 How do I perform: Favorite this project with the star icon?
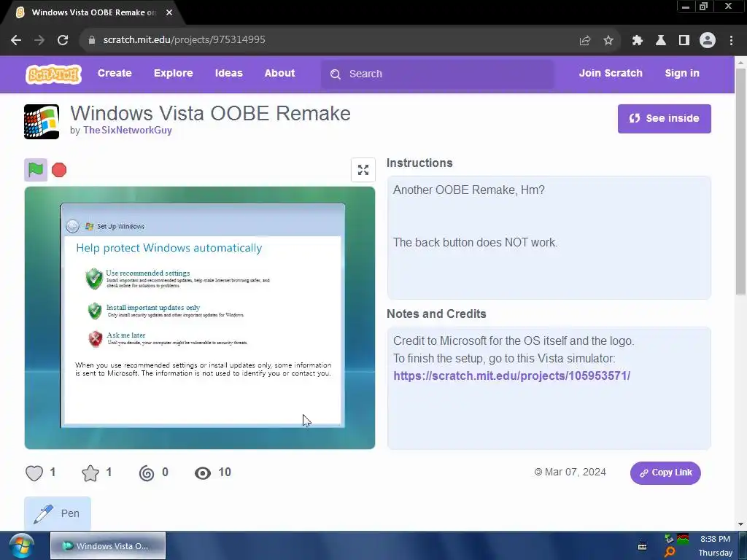[x=90, y=472]
